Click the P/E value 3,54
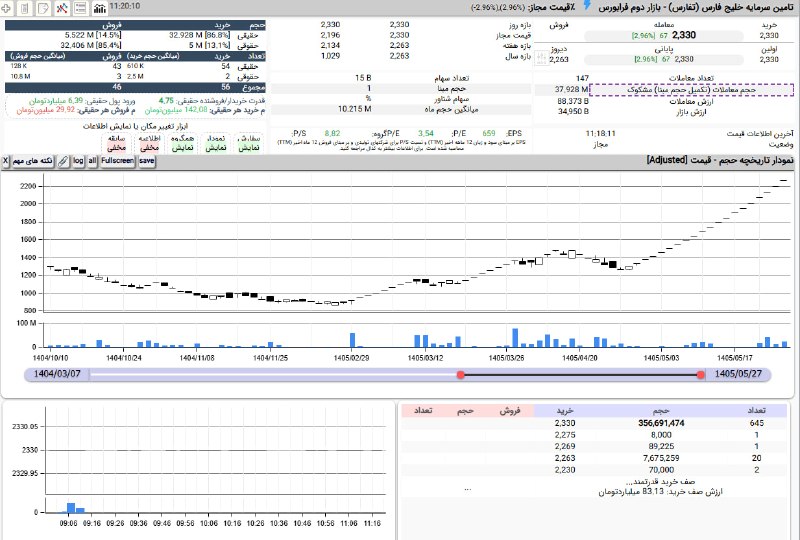 (x=426, y=133)
